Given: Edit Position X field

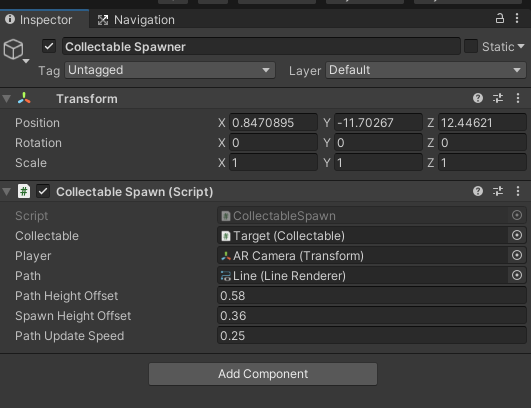Looking at the screenshot, I should tap(273, 123).
